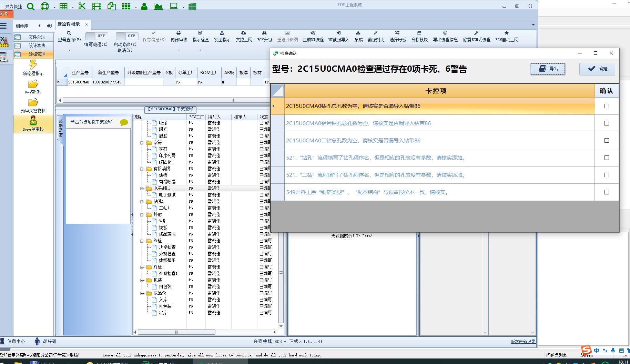Click 合拼模块 toolbar button
The image size is (630, 364).
point(419,36)
